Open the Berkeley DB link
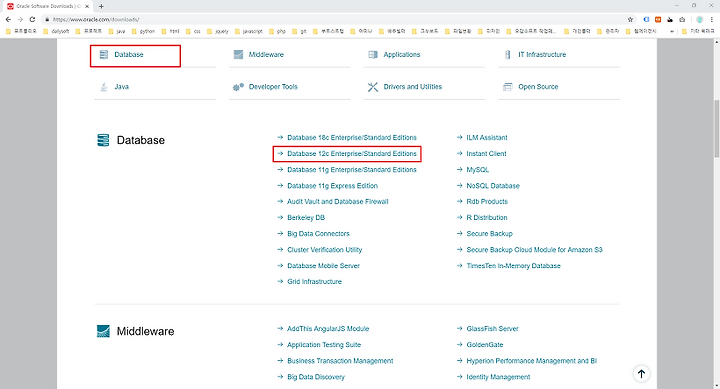 tap(306, 217)
